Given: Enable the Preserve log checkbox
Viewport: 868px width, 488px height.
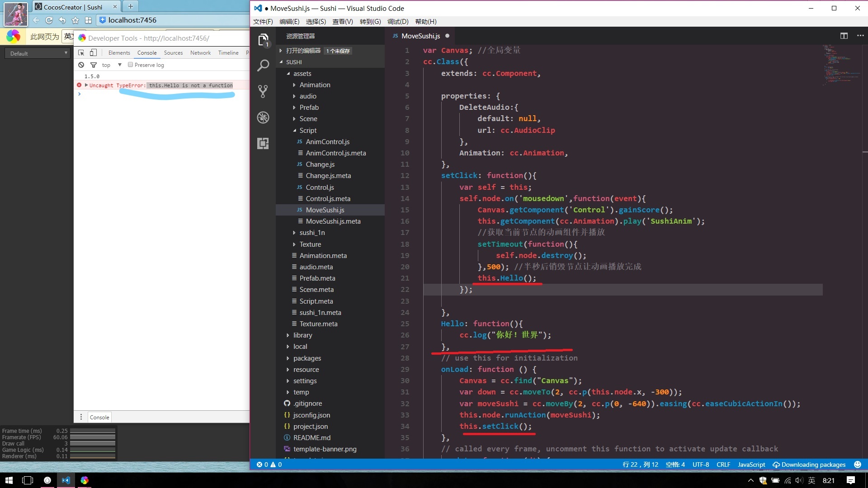Looking at the screenshot, I should click(x=131, y=65).
